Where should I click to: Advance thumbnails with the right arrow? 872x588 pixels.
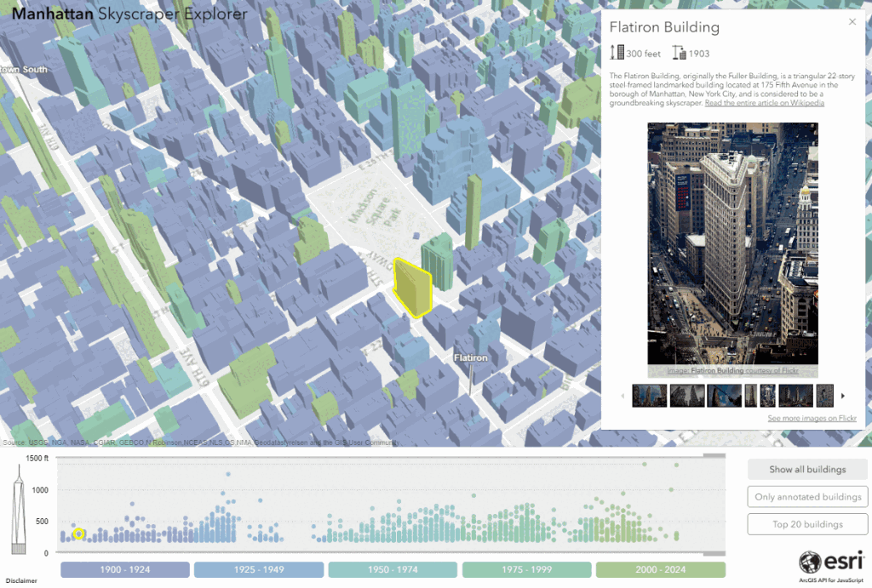pyautogui.click(x=843, y=396)
